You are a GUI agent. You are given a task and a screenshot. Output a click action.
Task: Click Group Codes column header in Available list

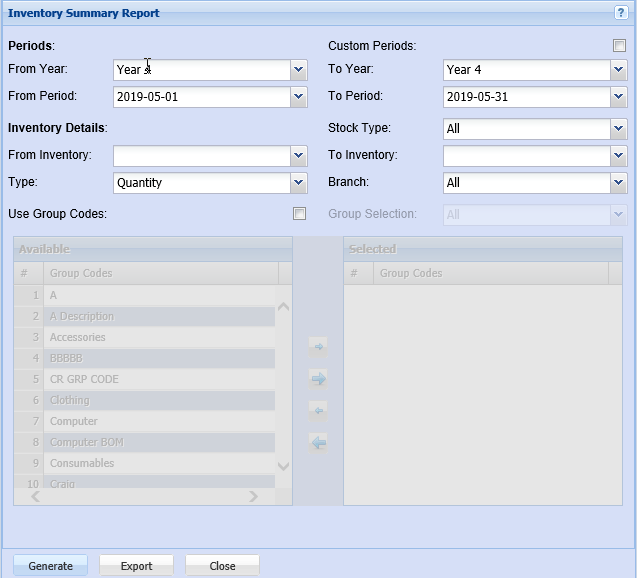[x=160, y=273]
